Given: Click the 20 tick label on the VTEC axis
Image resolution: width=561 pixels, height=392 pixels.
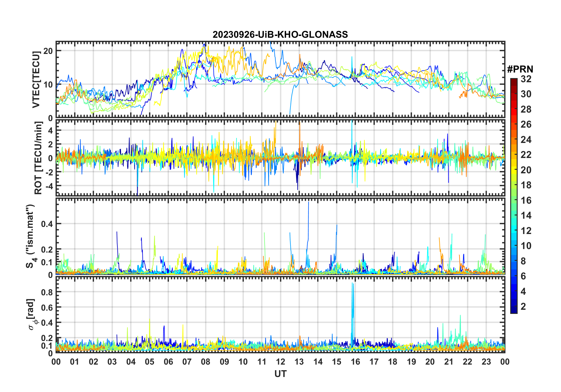Looking at the screenshot, I should 48,51.
